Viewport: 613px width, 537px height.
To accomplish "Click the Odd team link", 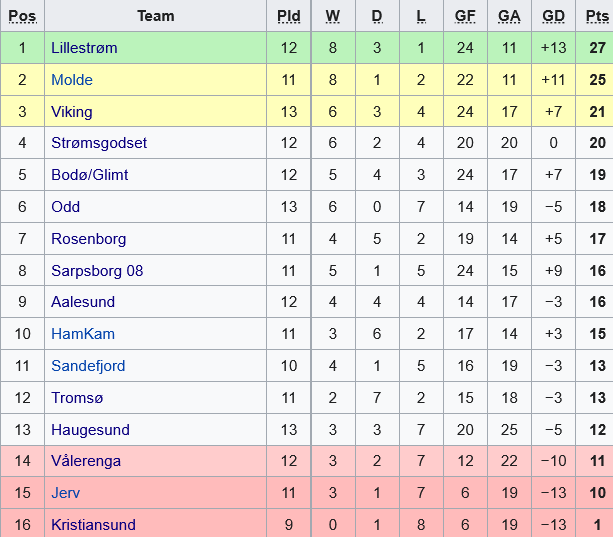I will point(65,207).
